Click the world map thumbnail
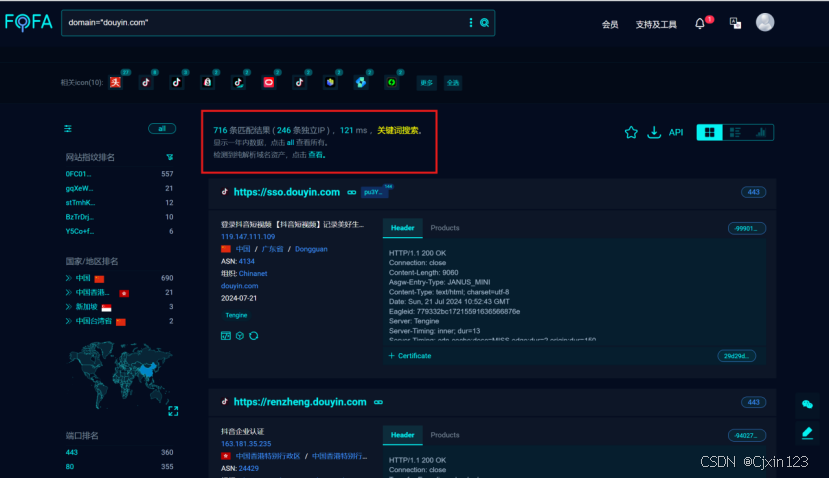Image resolution: width=829 pixels, height=478 pixels. point(121,374)
